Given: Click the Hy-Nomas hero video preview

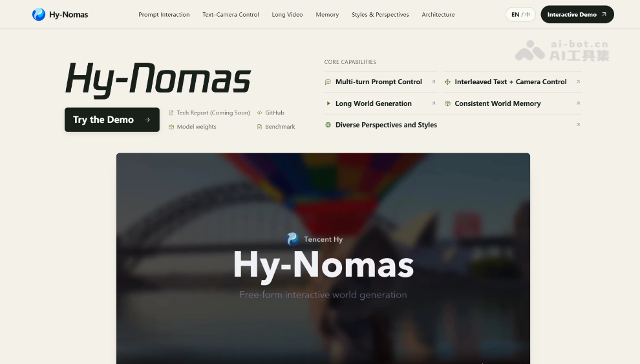Looking at the screenshot, I should (x=323, y=259).
